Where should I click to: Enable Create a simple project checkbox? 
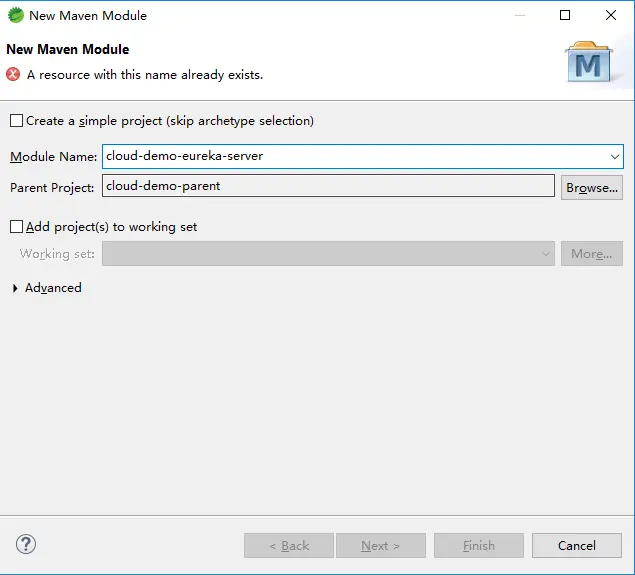(x=16, y=121)
